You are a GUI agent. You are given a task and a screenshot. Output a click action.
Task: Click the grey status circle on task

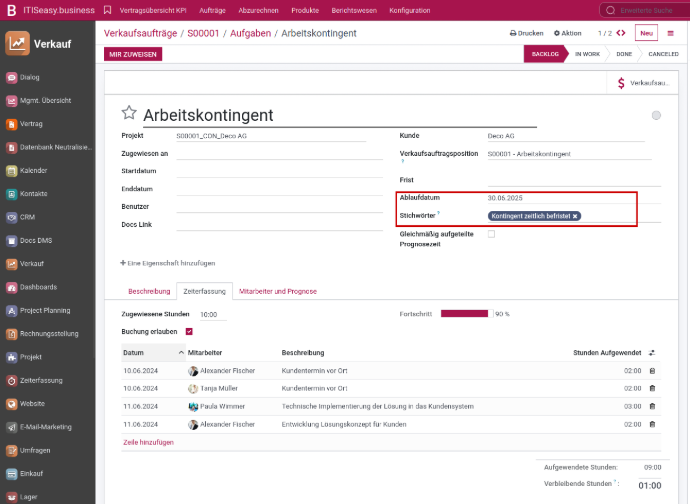point(656,115)
